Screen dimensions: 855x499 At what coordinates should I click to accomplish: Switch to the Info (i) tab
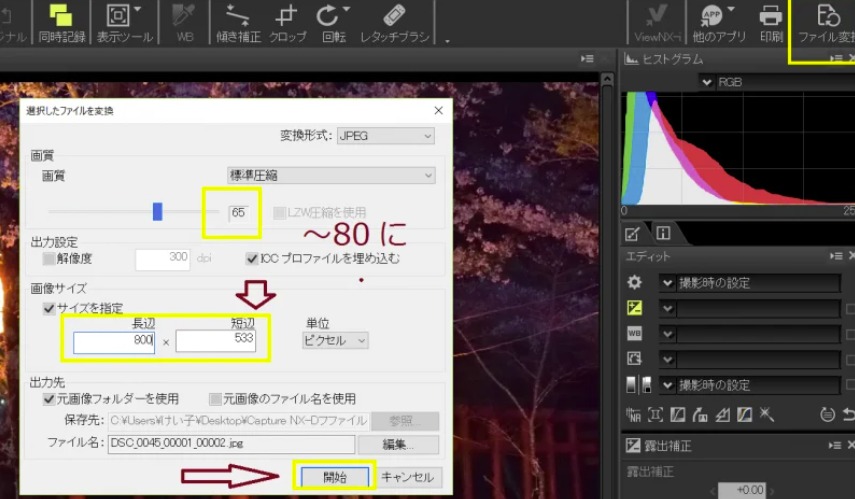(661, 235)
